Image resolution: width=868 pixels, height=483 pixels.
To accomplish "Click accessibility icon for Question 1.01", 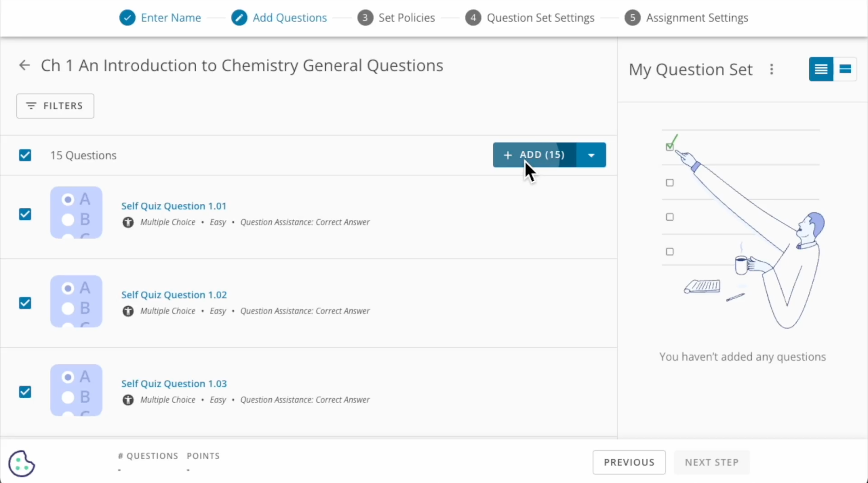I will tap(128, 222).
